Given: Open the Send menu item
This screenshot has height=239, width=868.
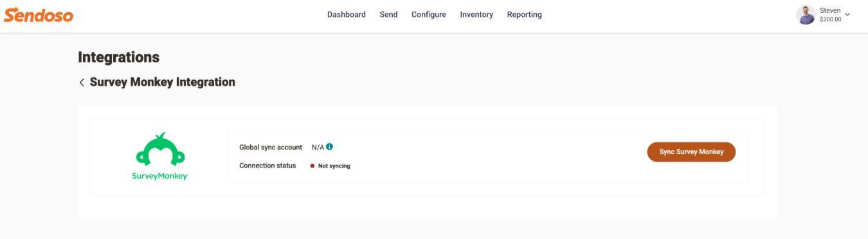Looking at the screenshot, I should [388, 14].
